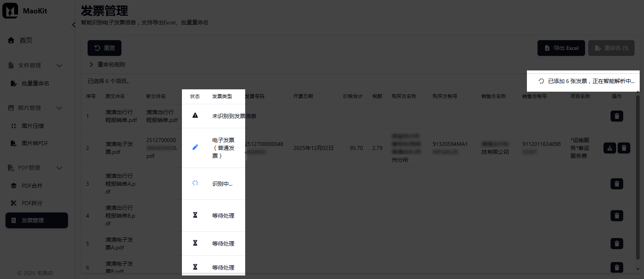The height and width of the screenshot is (279, 644).
Task: Click the table's vertical scrollbar
Action: [638, 177]
